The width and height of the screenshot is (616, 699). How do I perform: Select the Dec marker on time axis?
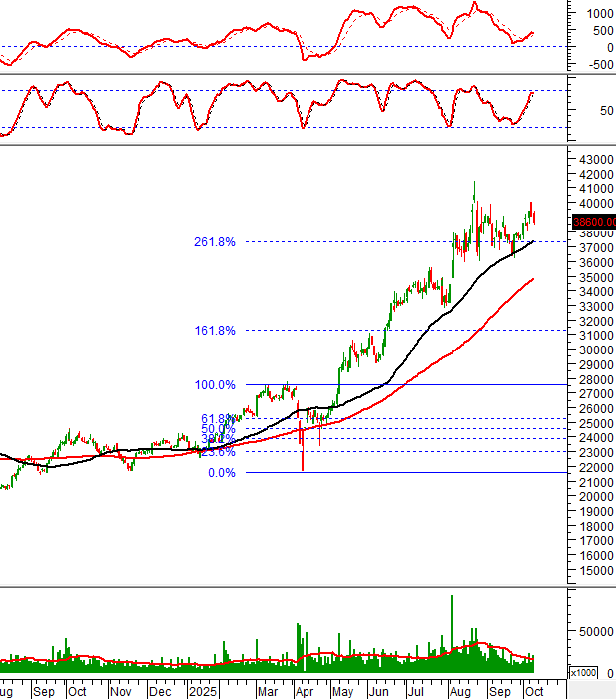click(160, 690)
